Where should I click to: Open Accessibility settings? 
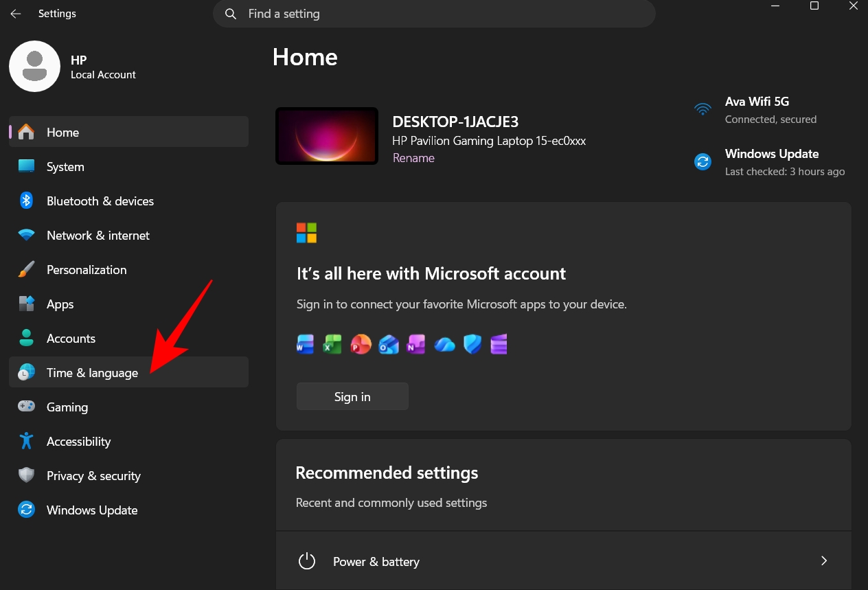point(128,441)
